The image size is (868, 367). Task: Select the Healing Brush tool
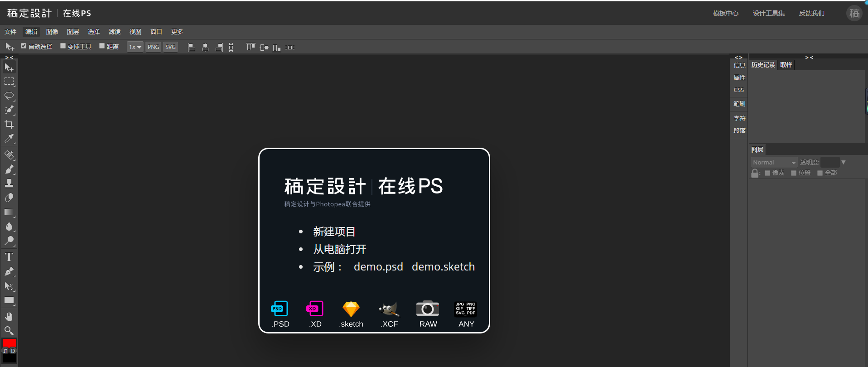point(9,155)
